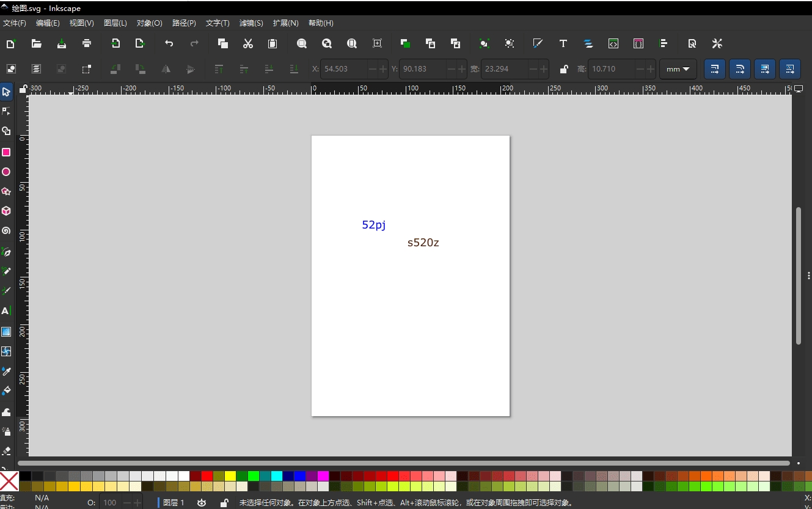Screen dimensions: 812x509
Task: Open the 文件(F) menu
Action: (15, 23)
